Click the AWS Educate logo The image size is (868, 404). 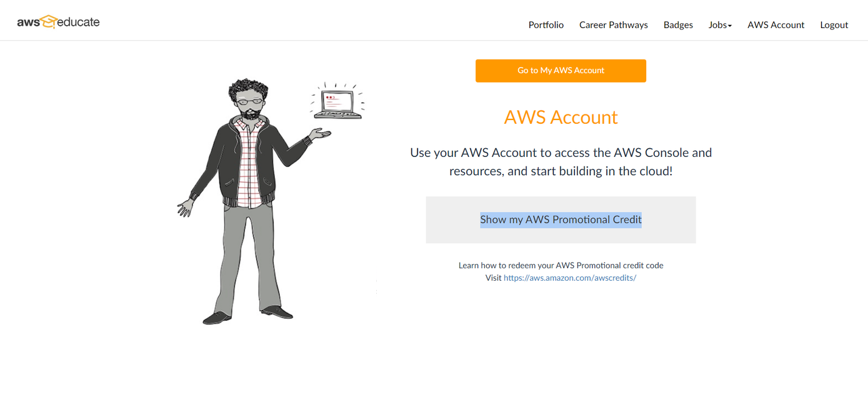point(58,22)
